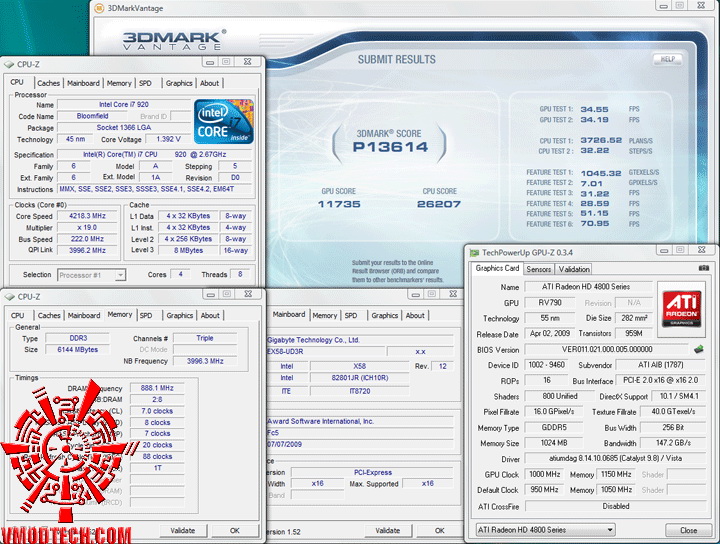Click the CPU-Z title icon of Memory window
Image resolution: width=720 pixels, height=544 pixels.
click(x=9, y=297)
